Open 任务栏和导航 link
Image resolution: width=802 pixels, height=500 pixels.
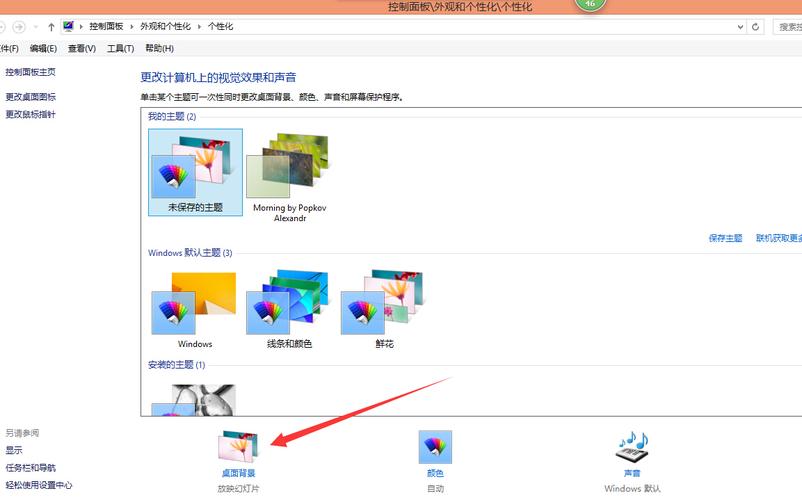click(30, 468)
